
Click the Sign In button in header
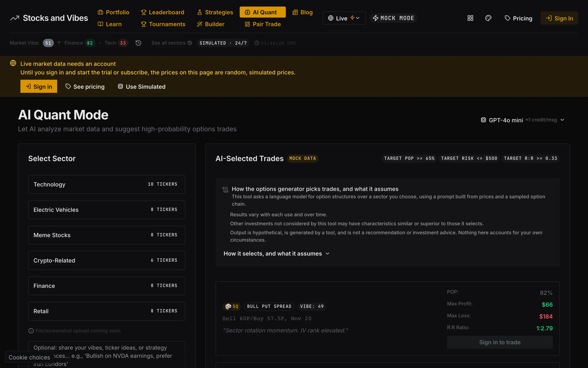tap(559, 18)
